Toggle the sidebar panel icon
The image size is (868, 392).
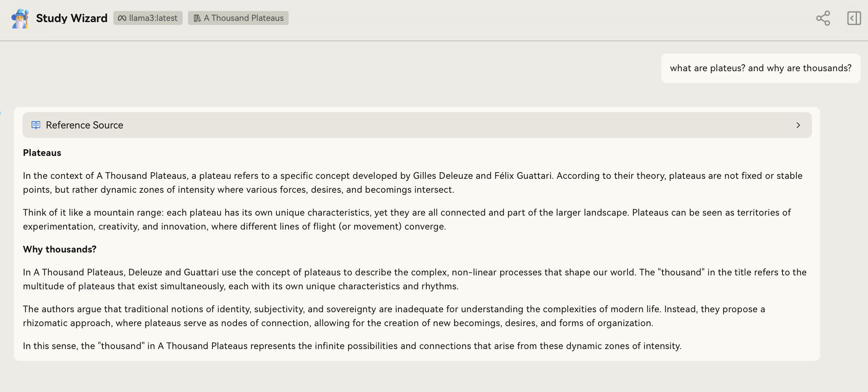[x=854, y=18]
